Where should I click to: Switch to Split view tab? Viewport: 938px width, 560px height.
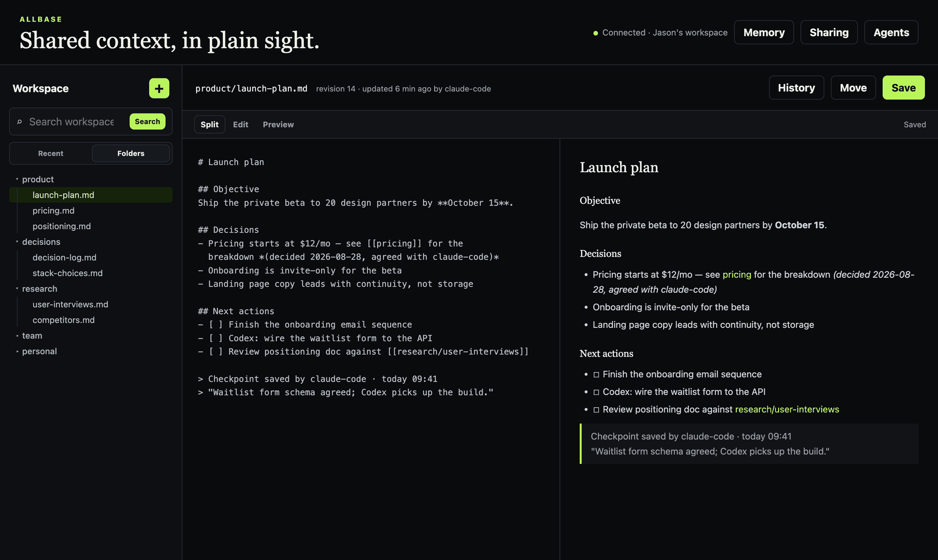coord(210,124)
